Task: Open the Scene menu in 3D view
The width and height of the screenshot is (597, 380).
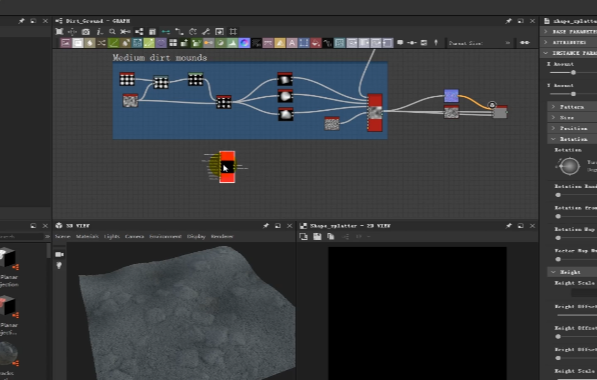Action: (62, 236)
